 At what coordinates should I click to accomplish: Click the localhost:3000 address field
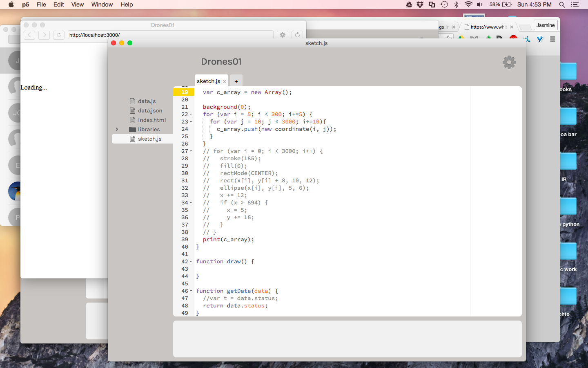[x=169, y=35]
